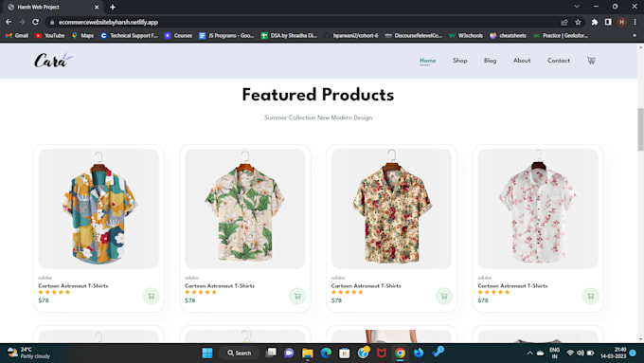Open File Explorer from the taskbar
Image resolution: width=644 pixels, height=363 pixels.
pyautogui.click(x=308, y=353)
